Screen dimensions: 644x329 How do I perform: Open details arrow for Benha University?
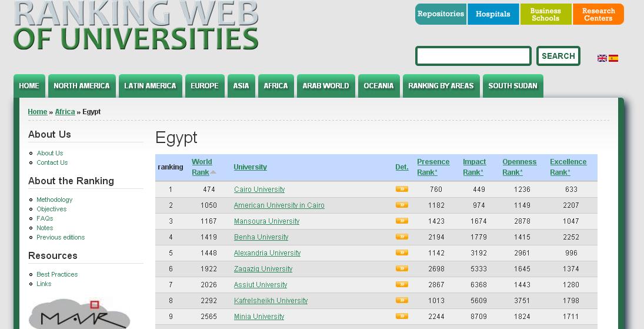[x=402, y=237]
